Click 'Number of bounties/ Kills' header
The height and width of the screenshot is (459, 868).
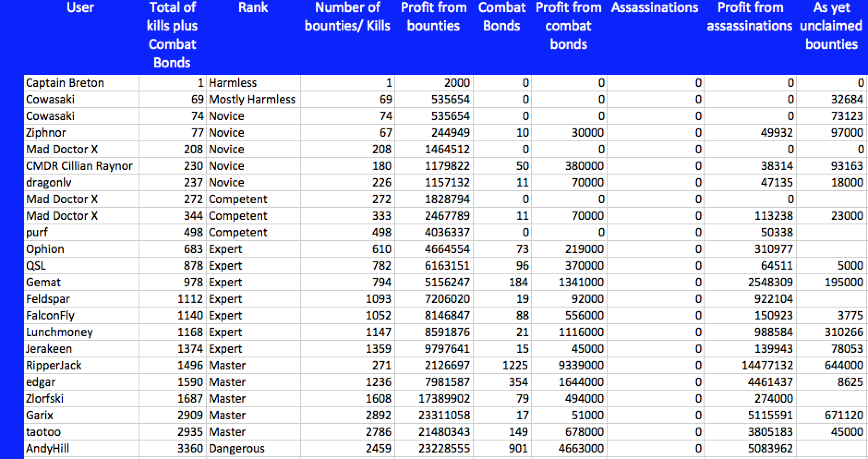(x=347, y=17)
